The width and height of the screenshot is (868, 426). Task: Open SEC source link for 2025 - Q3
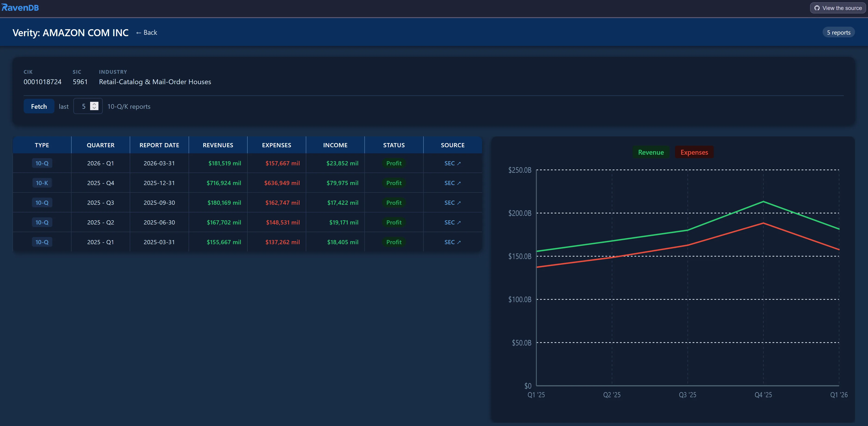click(452, 203)
